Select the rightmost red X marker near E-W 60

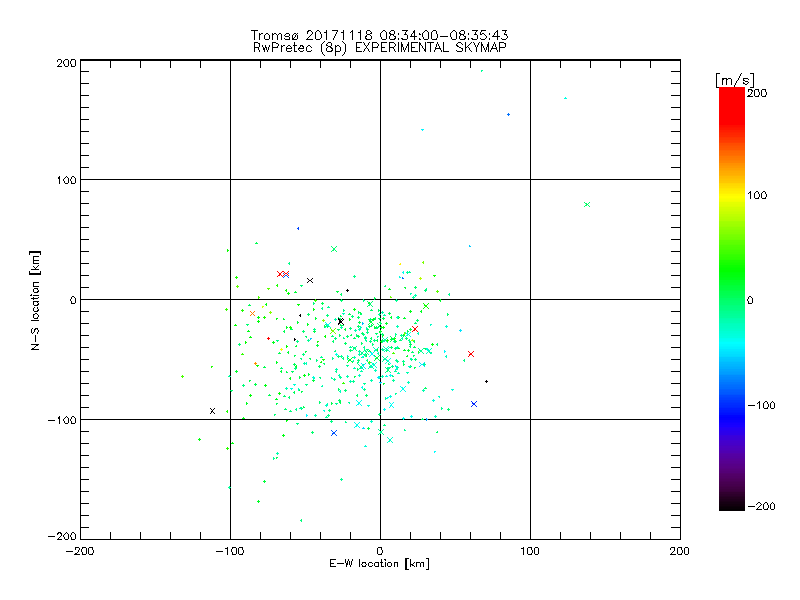(x=471, y=354)
